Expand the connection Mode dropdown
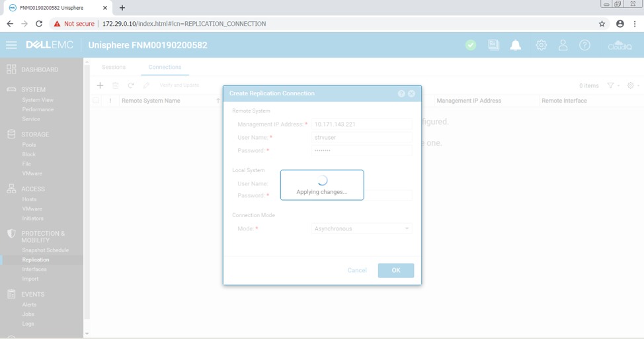644x339 pixels. 362,228
